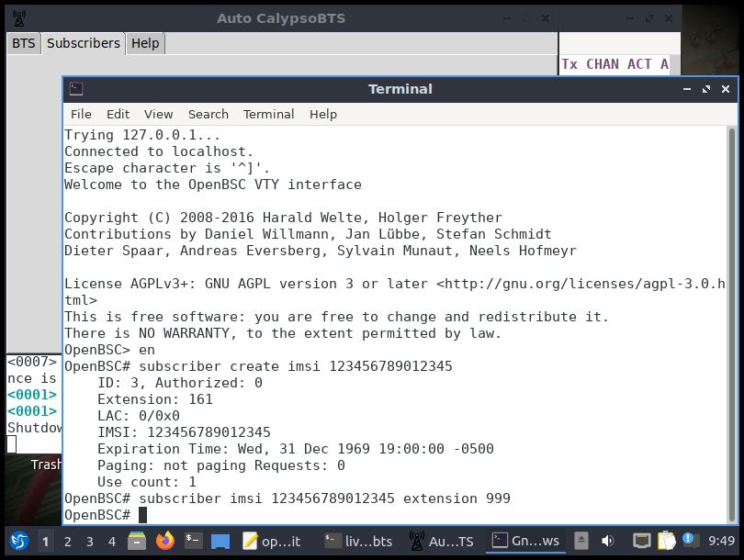Open the clipboard manager tray icon

click(666, 540)
